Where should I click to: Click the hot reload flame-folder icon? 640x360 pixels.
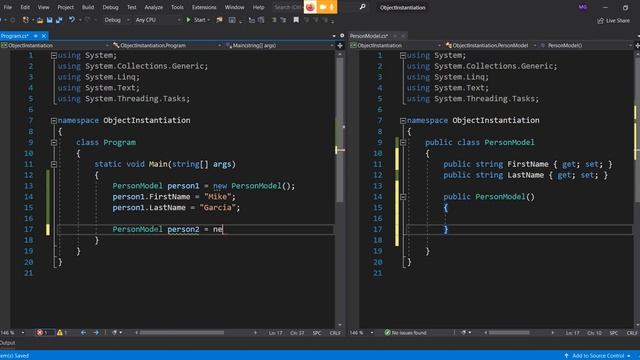(x=219, y=20)
